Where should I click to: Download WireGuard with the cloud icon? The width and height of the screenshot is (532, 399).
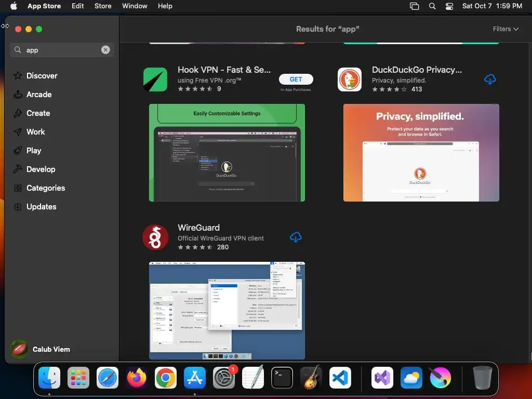(296, 237)
